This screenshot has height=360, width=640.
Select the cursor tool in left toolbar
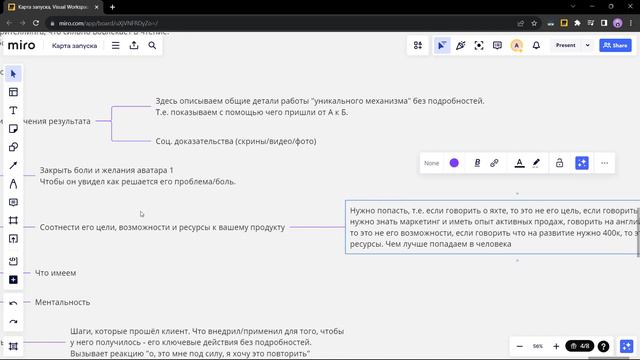pyautogui.click(x=13, y=74)
